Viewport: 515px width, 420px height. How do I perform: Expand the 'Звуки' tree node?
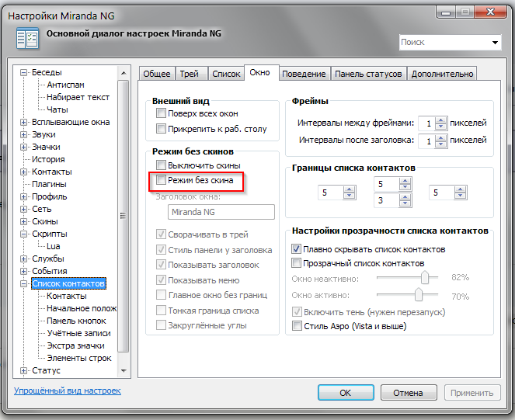pyautogui.click(x=23, y=134)
